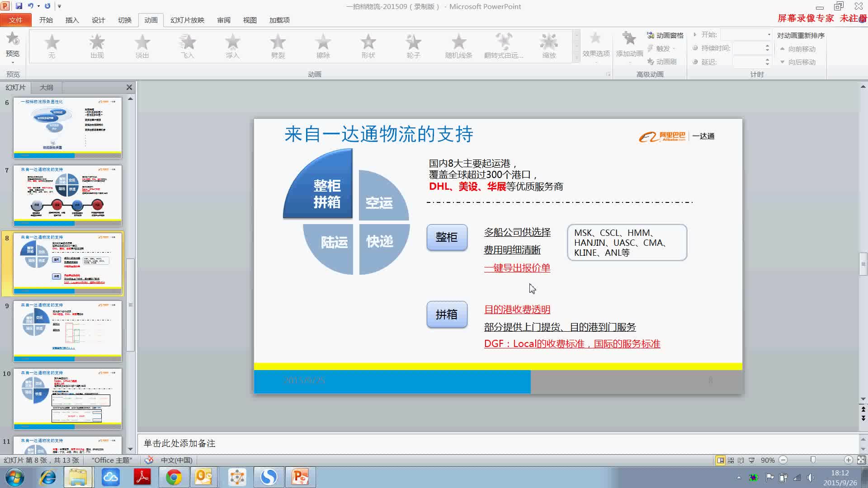Switch to the 插入 Insert ribbon tab
Image resolution: width=868 pixels, height=488 pixels.
[x=72, y=20]
